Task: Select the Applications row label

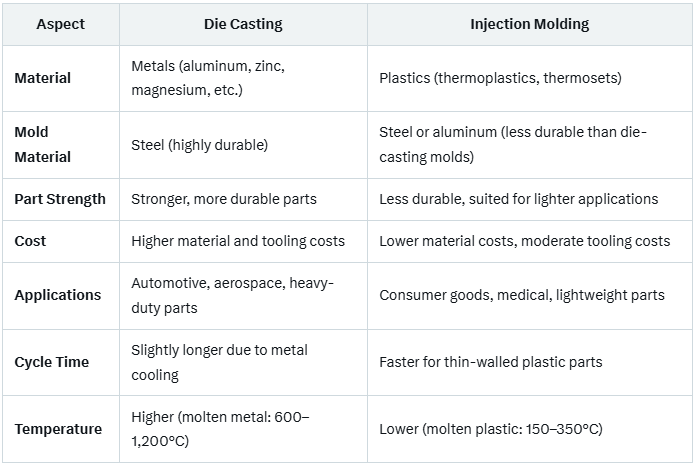Action: point(58,295)
